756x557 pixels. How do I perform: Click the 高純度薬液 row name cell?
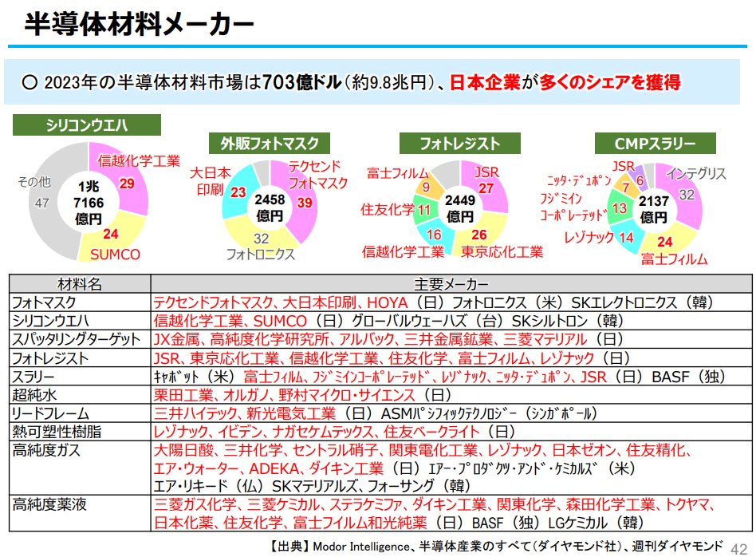80,513
